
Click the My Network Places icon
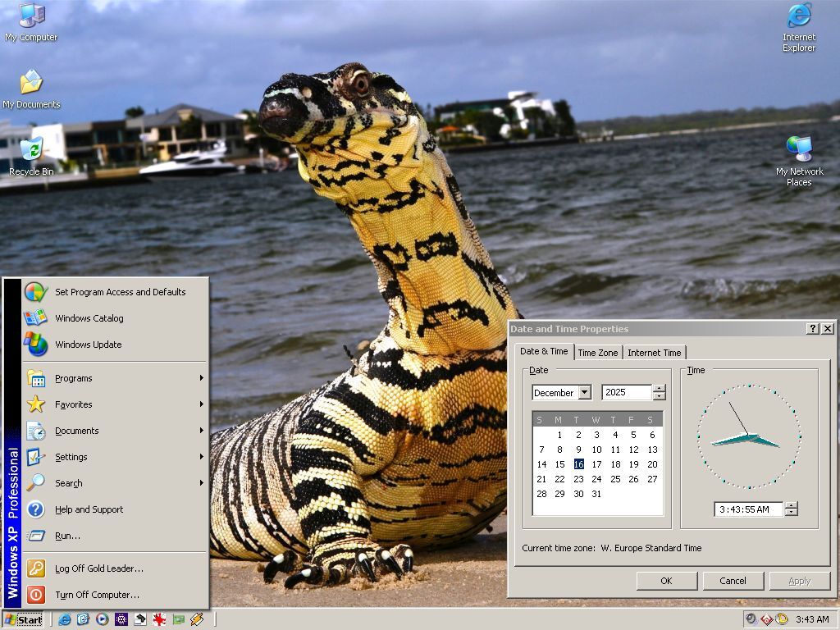(799, 159)
